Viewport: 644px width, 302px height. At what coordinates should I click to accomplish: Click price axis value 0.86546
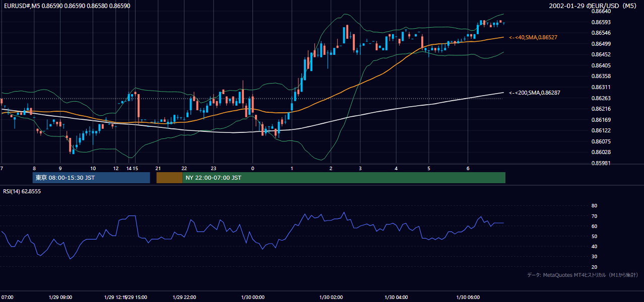[x=600, y=33]
